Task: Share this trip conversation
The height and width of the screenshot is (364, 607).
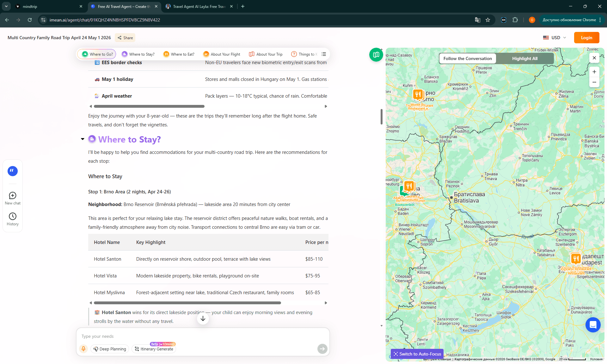Action: coord(125,38)
